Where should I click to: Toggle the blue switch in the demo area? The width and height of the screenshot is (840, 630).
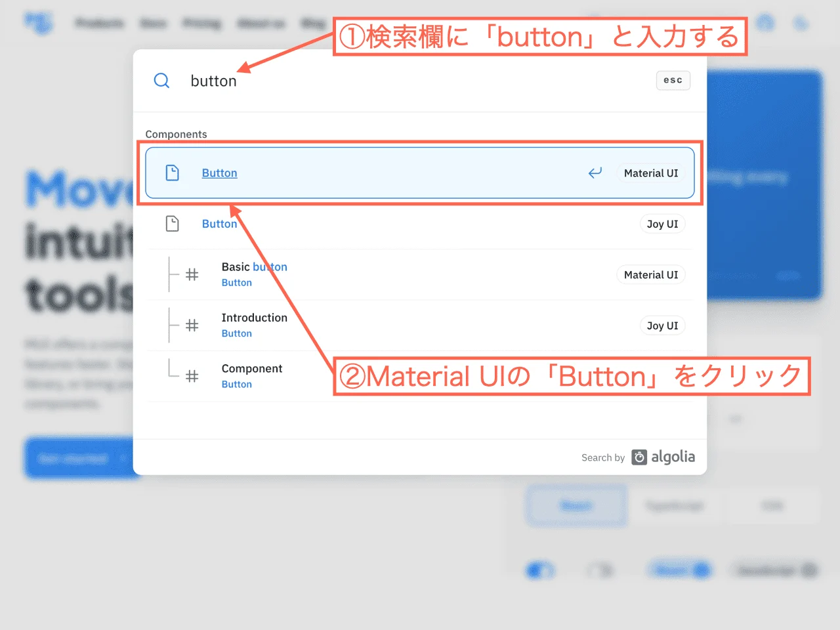pos(539,570)
